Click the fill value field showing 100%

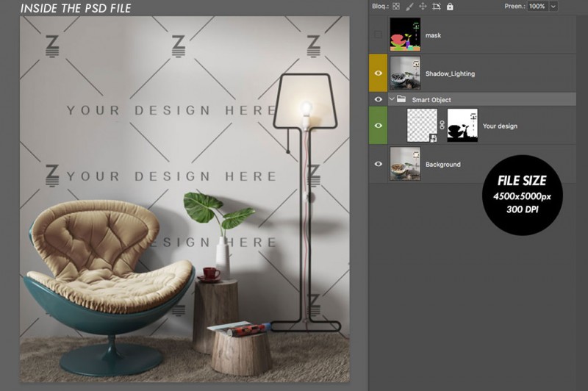[537, 7]
